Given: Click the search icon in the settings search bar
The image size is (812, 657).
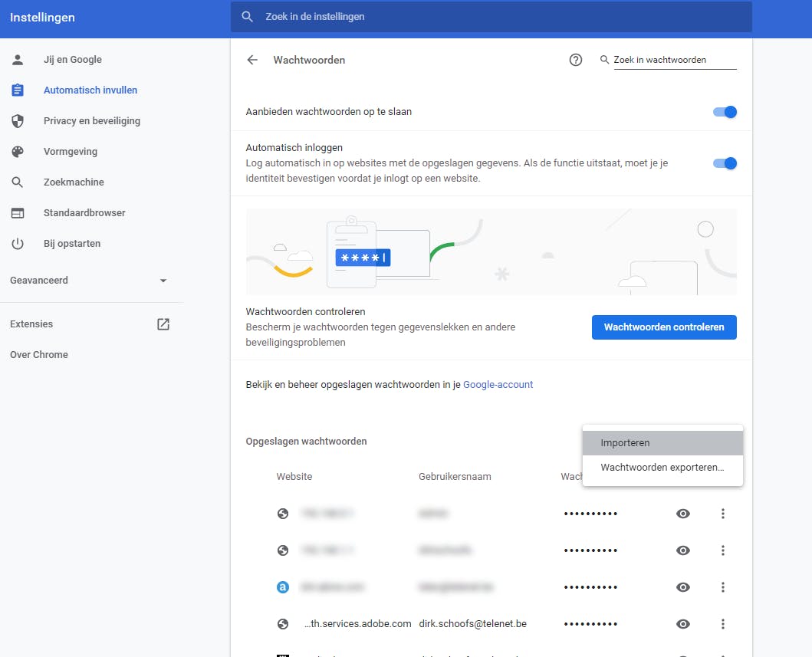Looking at the screenshot, I should pos(248,17).
